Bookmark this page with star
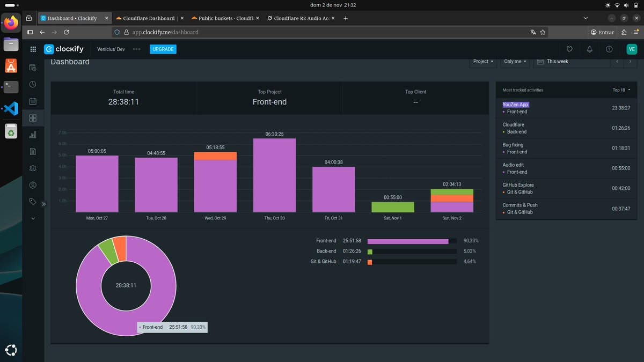Image resolution: width=644 pixels, height=362 pixels. point(543,32)
